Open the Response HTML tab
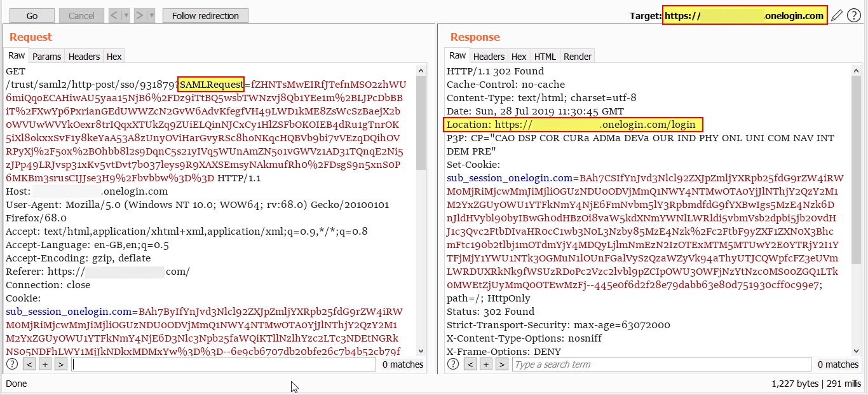The width and height of the screenshot is (868, 395). (545, 57)
